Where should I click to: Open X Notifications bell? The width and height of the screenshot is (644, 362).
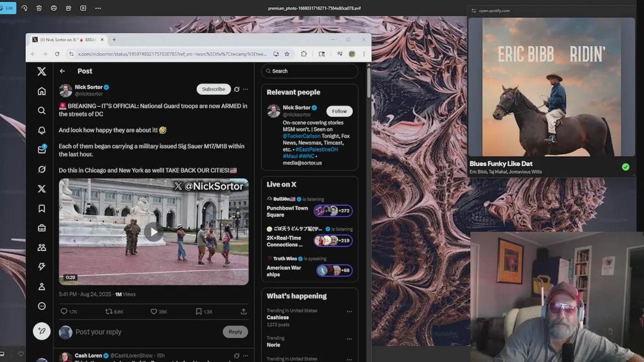[42, 130]
